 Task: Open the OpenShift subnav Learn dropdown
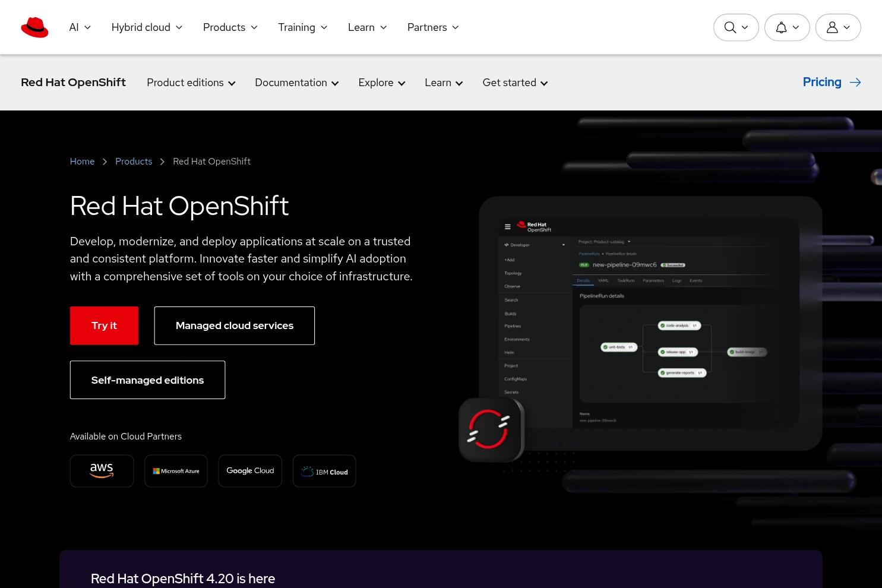click(x=444, y=83)
